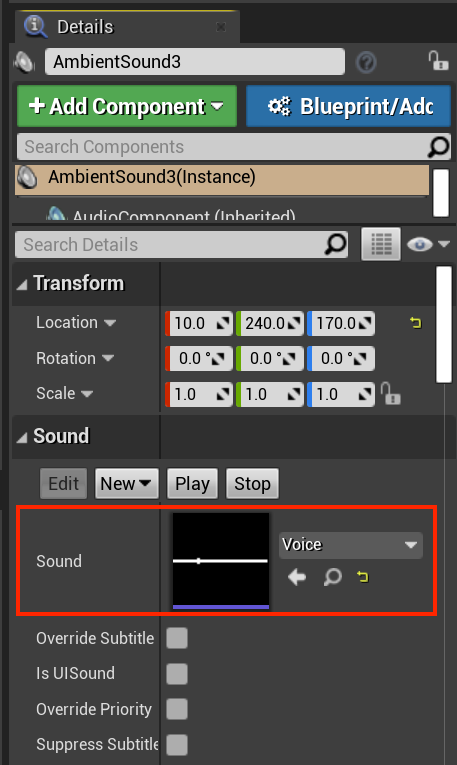Edit the AmbientSound3 actor name field
Viewport: 457px width, 765px height.
point(195,62)
